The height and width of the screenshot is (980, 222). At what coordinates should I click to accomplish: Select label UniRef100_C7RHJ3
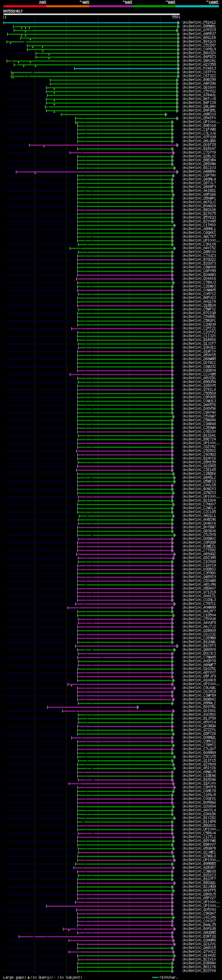coord(199,283)
